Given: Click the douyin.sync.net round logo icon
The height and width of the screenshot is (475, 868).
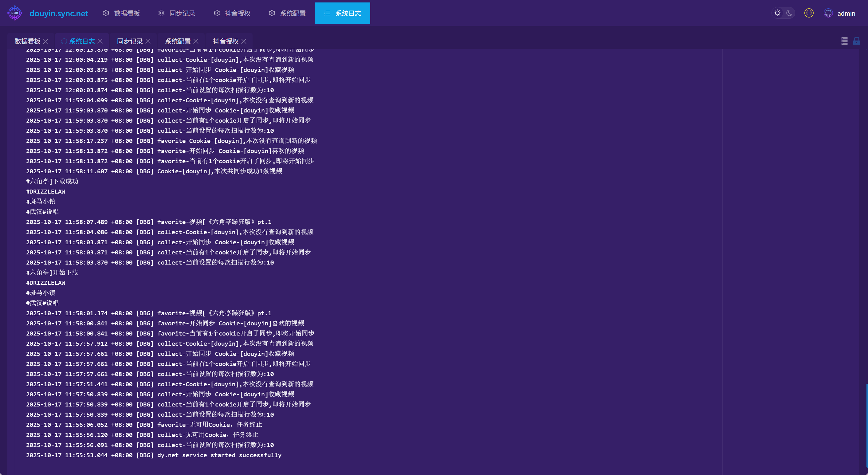Looking at the screenshot, I should [14, 13].
